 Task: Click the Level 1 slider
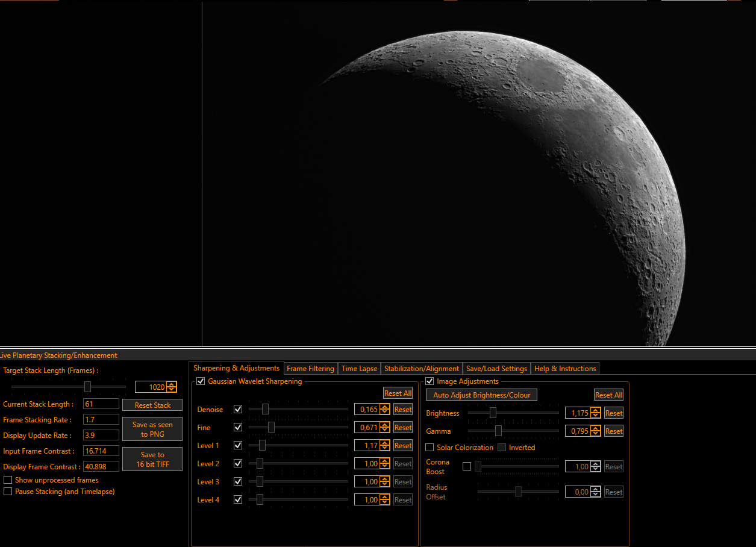[x=298, y=445]
